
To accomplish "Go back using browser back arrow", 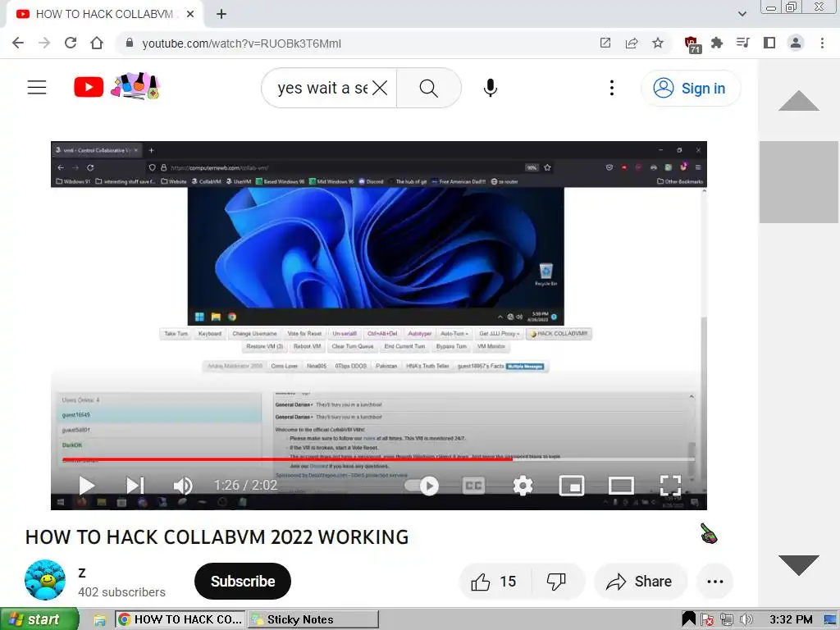I will pyautogui.click(x=18, y=43).
